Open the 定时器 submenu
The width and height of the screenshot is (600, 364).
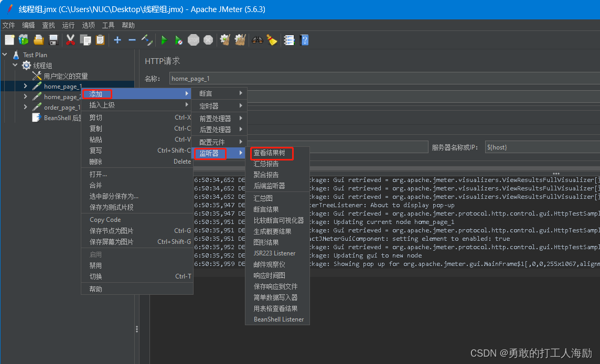tap(219, 105)
